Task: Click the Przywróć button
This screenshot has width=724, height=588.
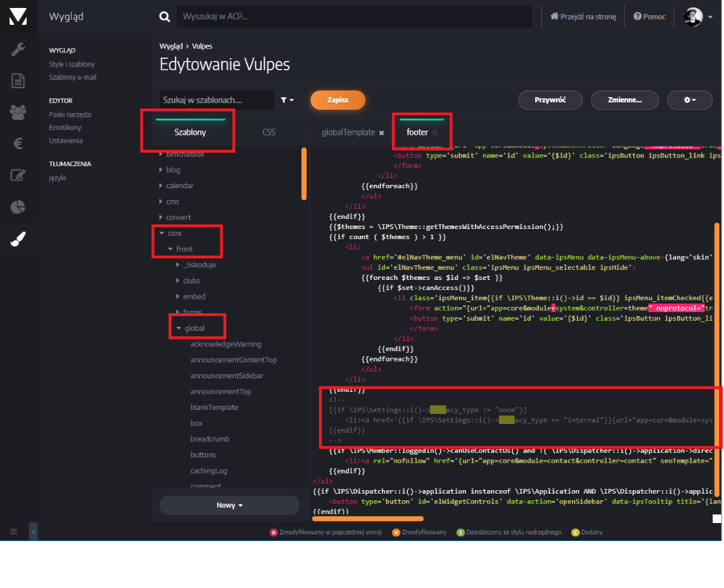Action: point(550,100)
